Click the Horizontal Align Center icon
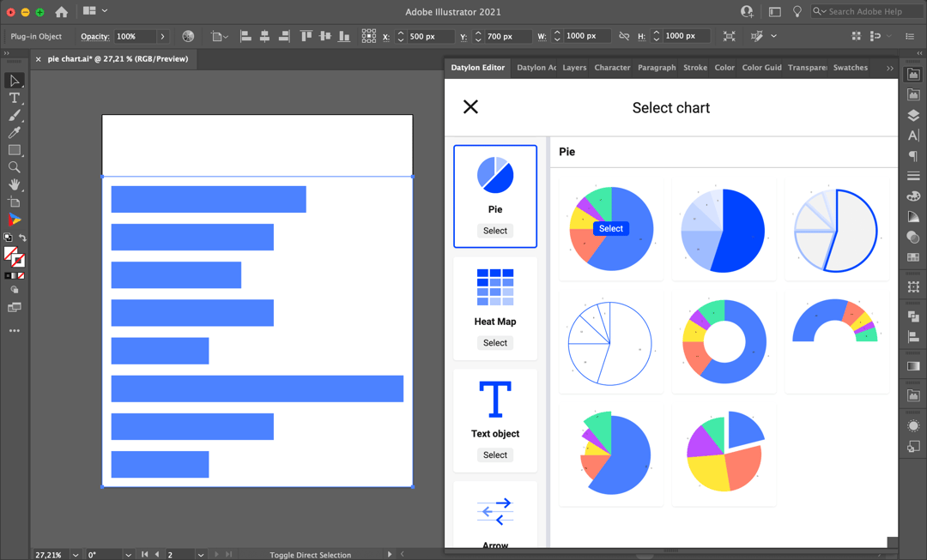This screenshot has height=560, width=927. pos(264,36)
